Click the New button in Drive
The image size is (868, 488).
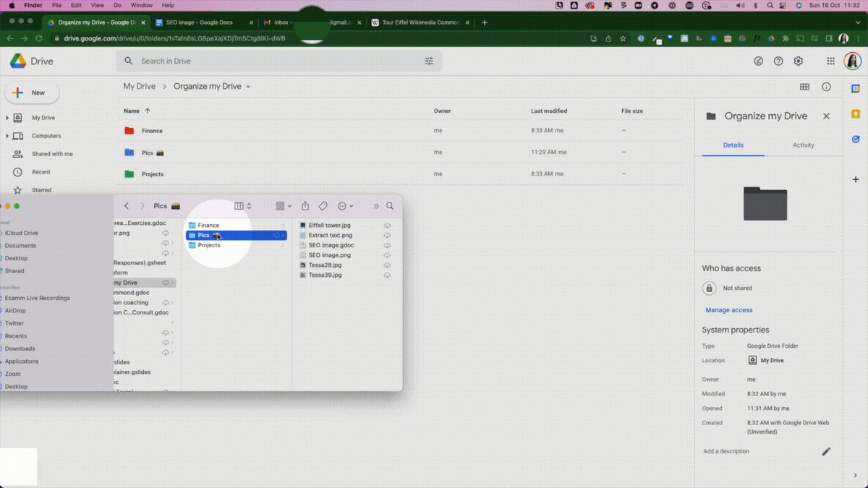(x=32, y=93)
